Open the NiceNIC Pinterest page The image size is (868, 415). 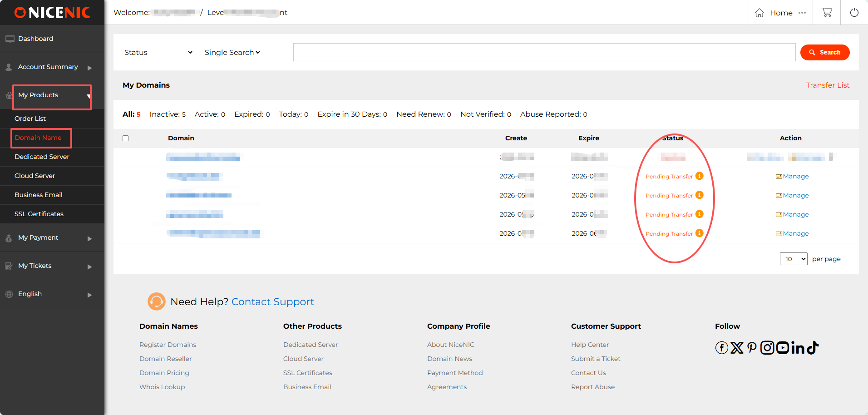click(752, 348)
